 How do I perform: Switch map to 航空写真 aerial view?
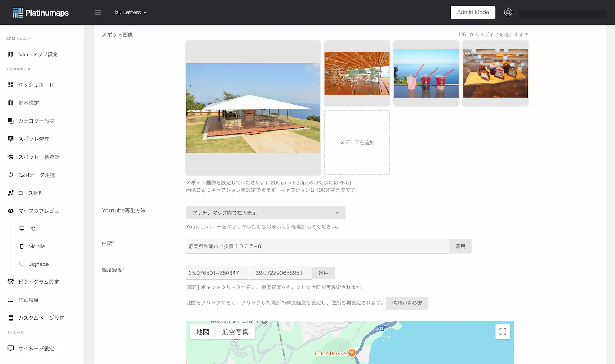tap(235, 331)
